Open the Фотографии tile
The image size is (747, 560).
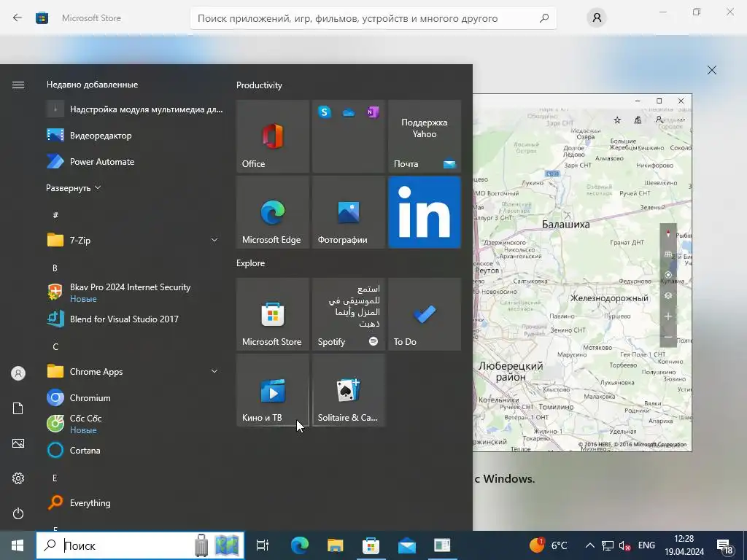pyautogui.click(x=348, y=212)
